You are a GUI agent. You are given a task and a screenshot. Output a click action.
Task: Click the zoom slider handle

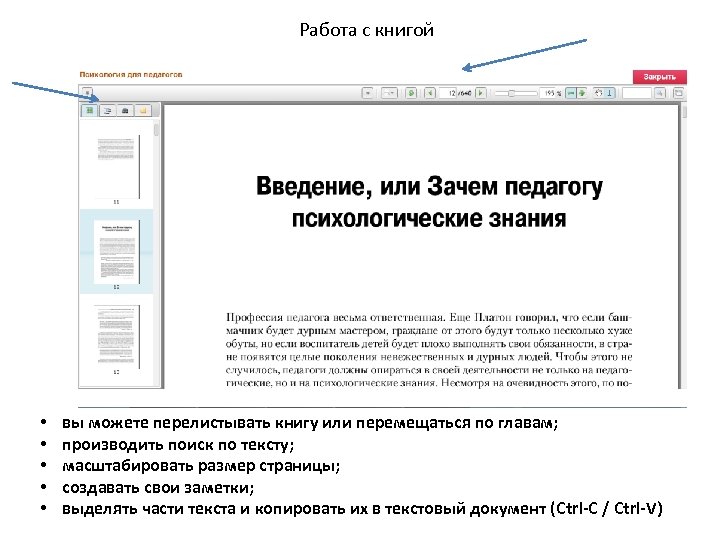(511, 93)
